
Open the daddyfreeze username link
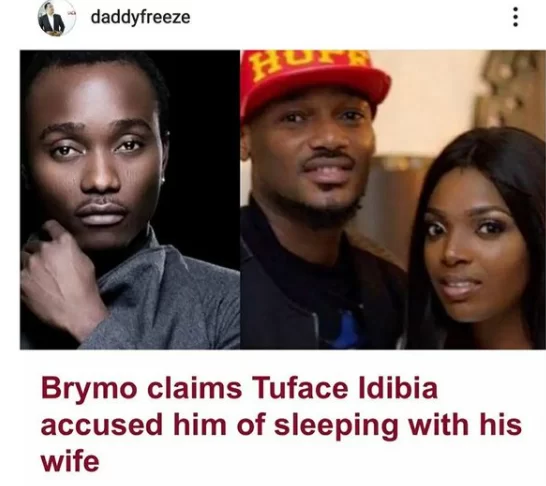pyautogui.click(x=140, y=17)
